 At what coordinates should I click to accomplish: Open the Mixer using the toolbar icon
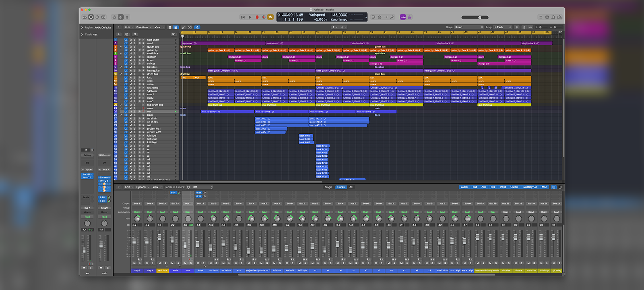coord(120,17)
